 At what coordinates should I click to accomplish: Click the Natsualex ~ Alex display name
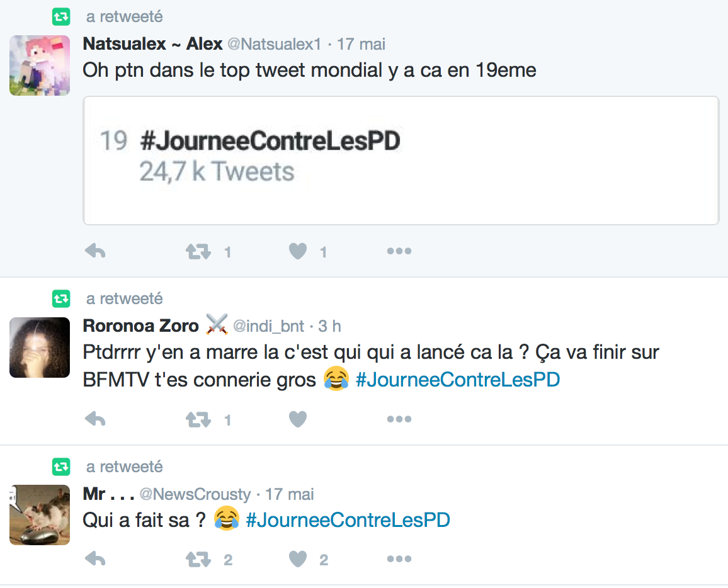[152, 44]
